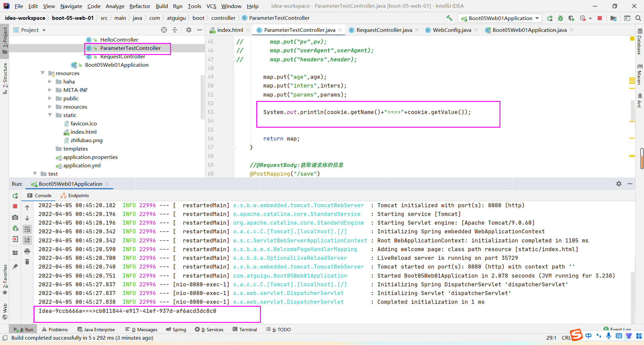Toggle scroll to end in console
This screenshot has height=345, width=644.
tap(27, 240)
